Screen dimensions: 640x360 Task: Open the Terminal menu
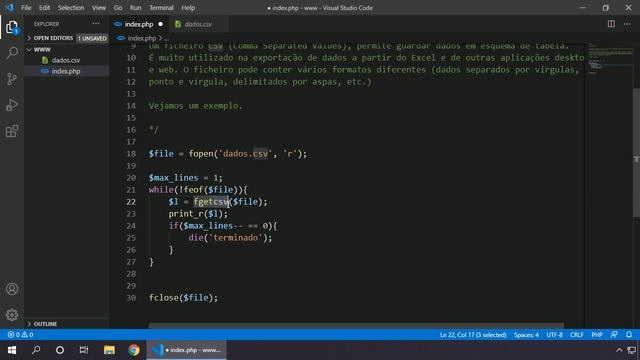[161, 8]
